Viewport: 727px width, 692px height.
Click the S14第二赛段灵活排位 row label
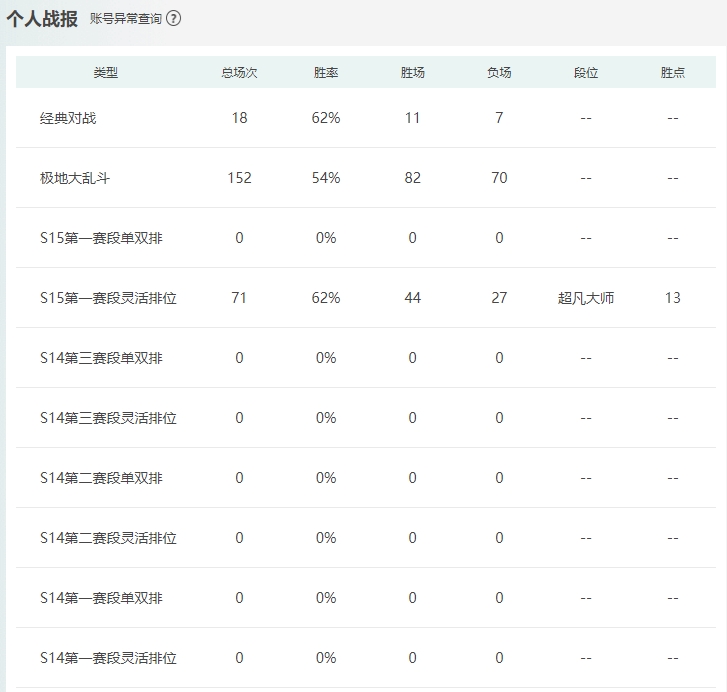tap(108, 538)
